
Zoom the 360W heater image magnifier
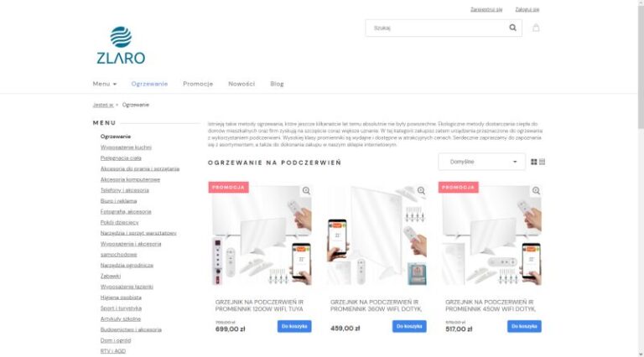click(422, 190)
